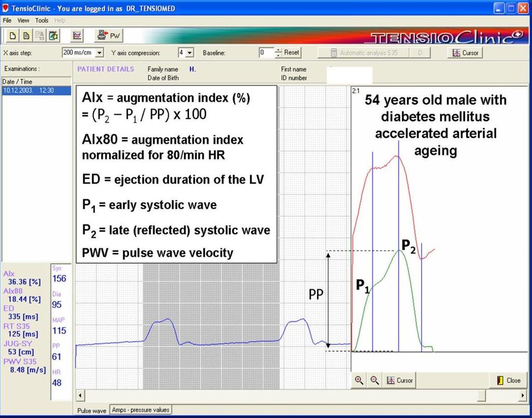Image resolution: width=532 pixels, height=418 pixels.
Task: Click the Automatic analysis S35 button
Action: pyautogui.click(x=363, y=53)
